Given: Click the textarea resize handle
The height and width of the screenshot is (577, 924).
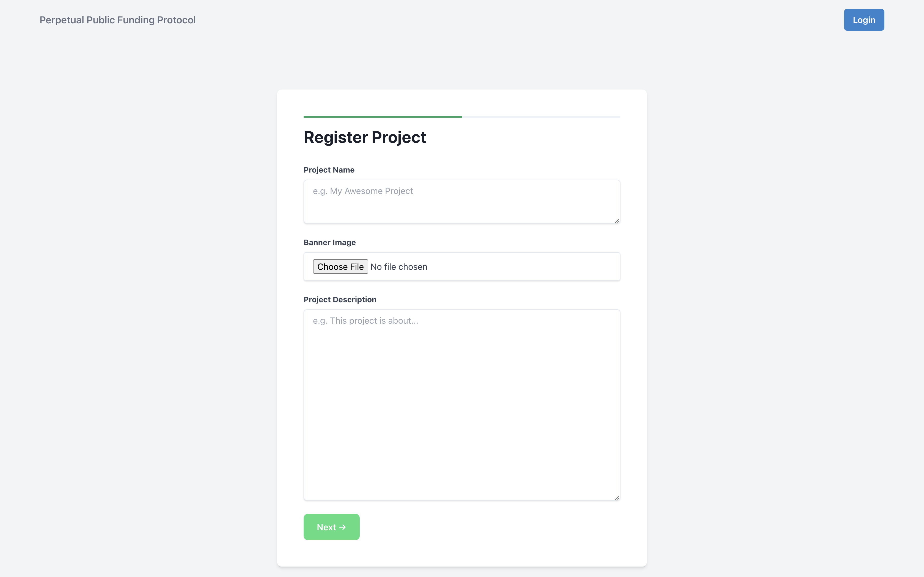Looking at the screenshot, I should click(x=617, y=498).
